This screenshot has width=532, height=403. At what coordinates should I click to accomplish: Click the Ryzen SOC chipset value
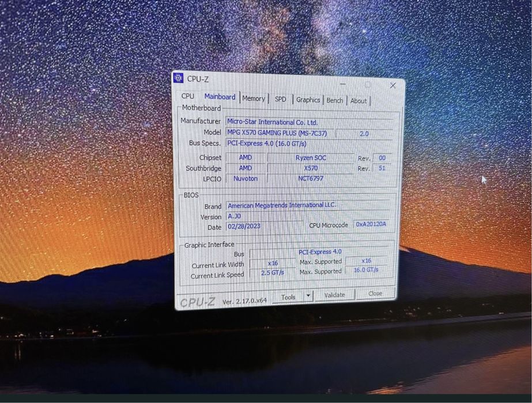click(x=311, y=158)
